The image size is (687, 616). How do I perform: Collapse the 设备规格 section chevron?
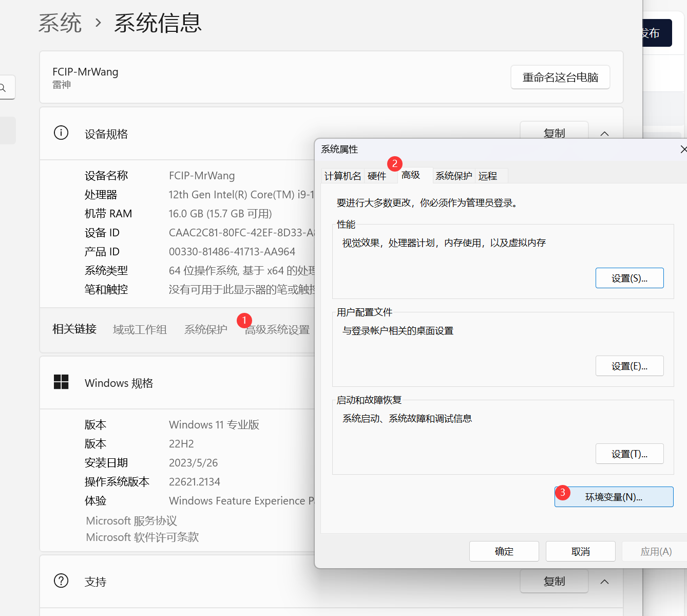pyautogui.click(x=604, y=134)
